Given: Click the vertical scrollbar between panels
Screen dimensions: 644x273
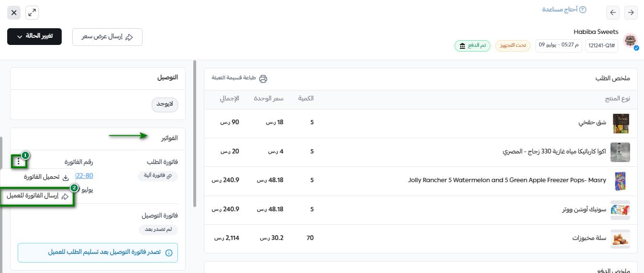Looking at the screenshot, I should [x=194, y=134].
